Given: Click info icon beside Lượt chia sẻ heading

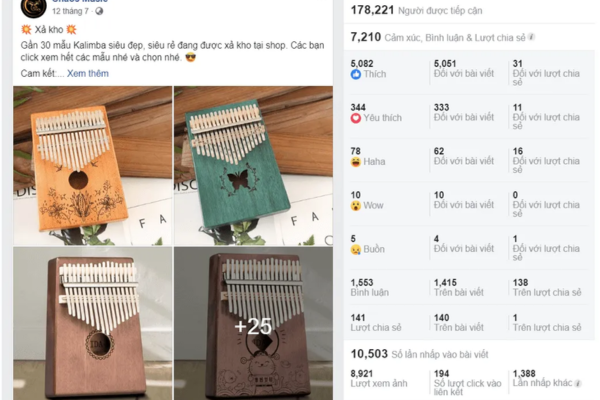Looking at the screenshot, I should 531,37.
